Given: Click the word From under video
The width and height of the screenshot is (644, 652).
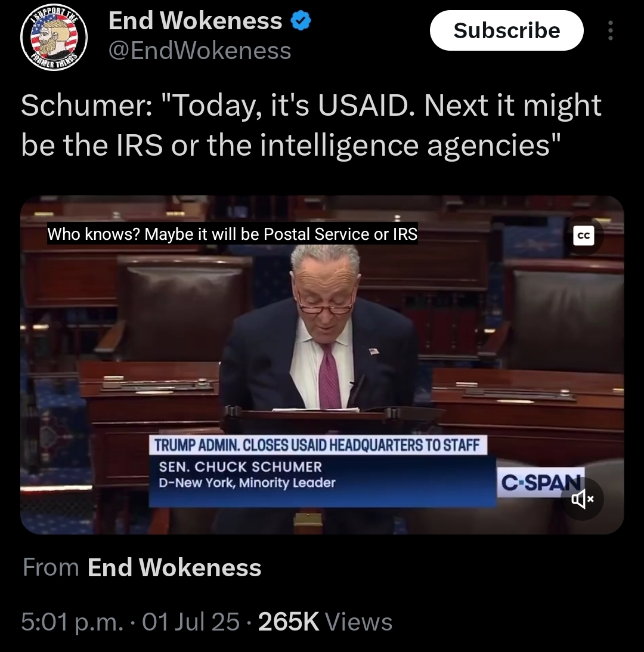Looking at the screenshot, I should pos(51,567).
